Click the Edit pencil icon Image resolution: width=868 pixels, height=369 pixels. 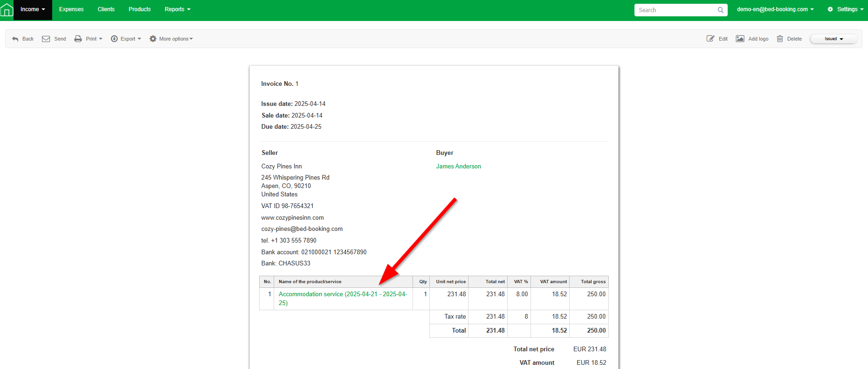point(710,39)
